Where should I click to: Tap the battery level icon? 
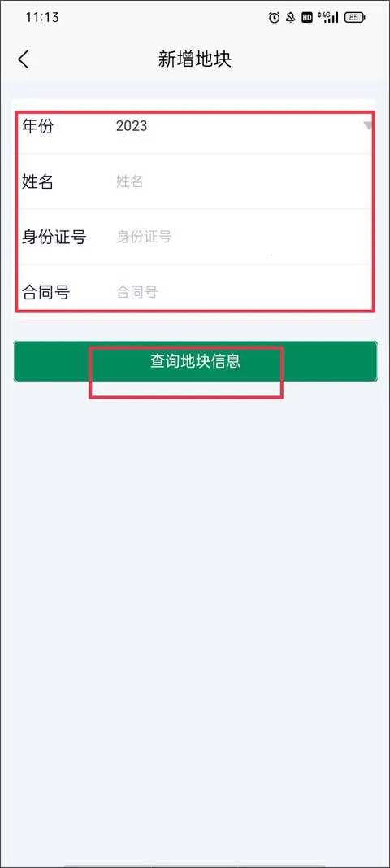coord(354,18)
